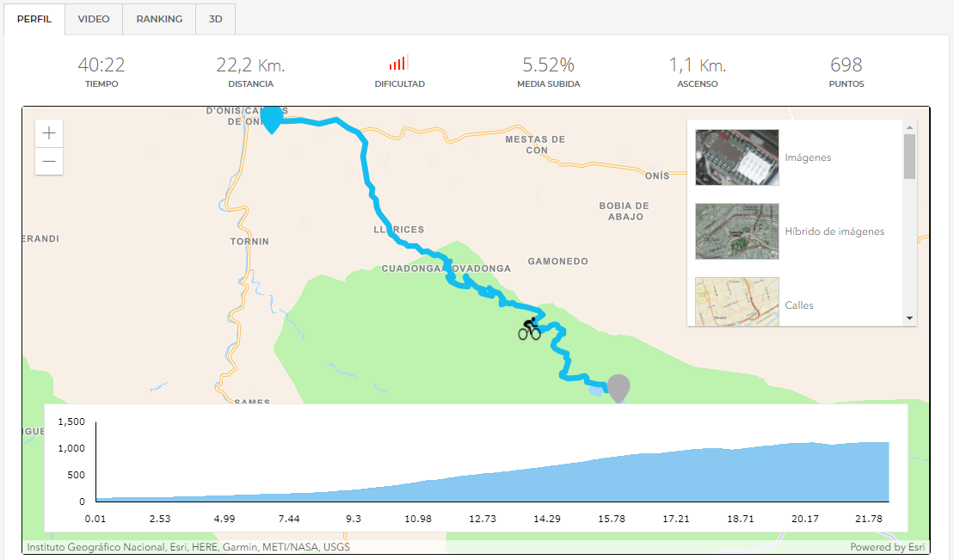Viewport: 954px width, 560px height.
Task: Click the gray finish marker pin
Action: coord(619,388)
